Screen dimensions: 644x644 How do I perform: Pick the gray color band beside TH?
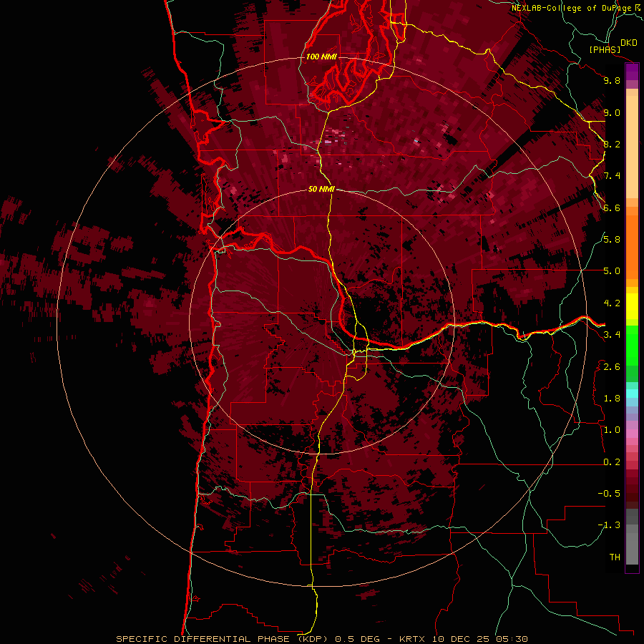point(632,550)
